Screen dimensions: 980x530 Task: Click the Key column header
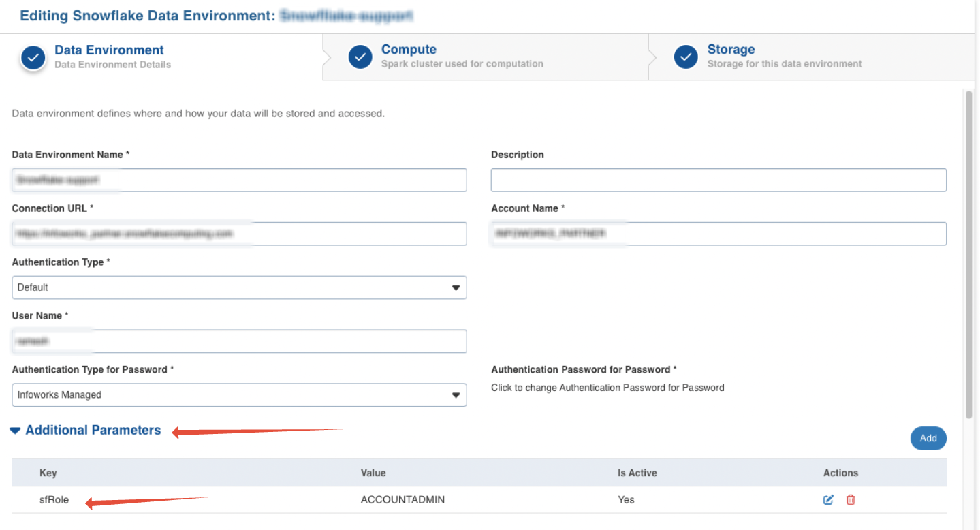tap(48, 473)
